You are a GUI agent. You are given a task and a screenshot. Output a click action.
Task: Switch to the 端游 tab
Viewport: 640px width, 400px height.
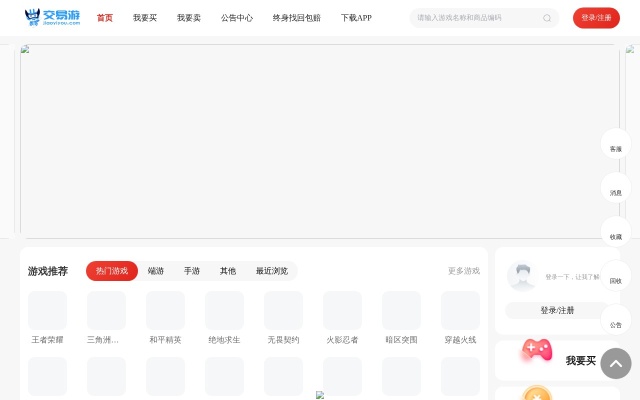[x=156, y=271]
